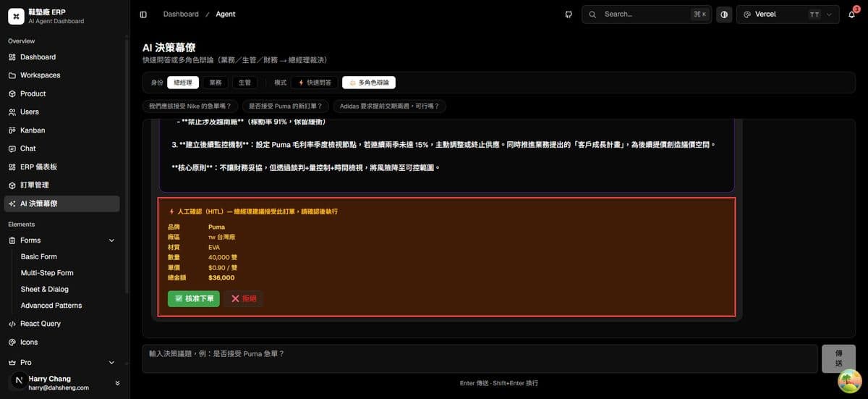868x399 pixels.
Task: Open notifications bell
Action: pos(853,14)
